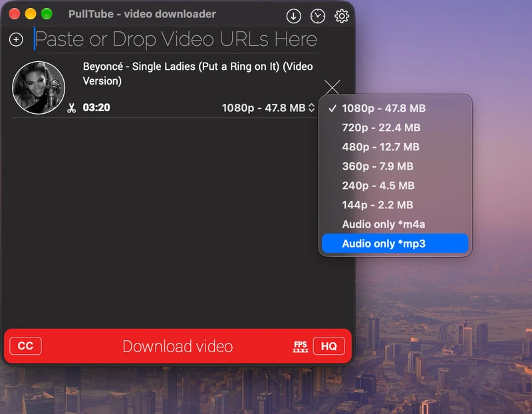The width and height of the screenshot is (532, 414).
Task: Click the add URL plus icon
Action: [16, 39]
